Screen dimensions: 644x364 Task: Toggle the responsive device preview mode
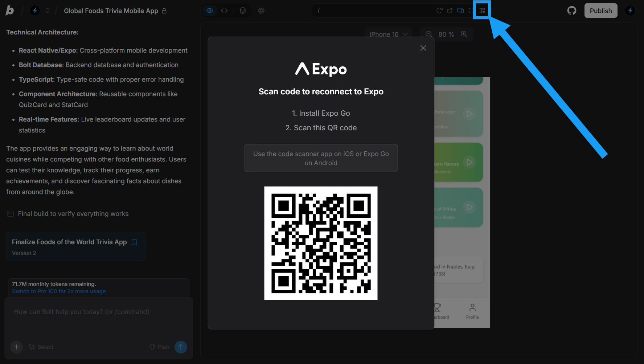coord(460,11)
